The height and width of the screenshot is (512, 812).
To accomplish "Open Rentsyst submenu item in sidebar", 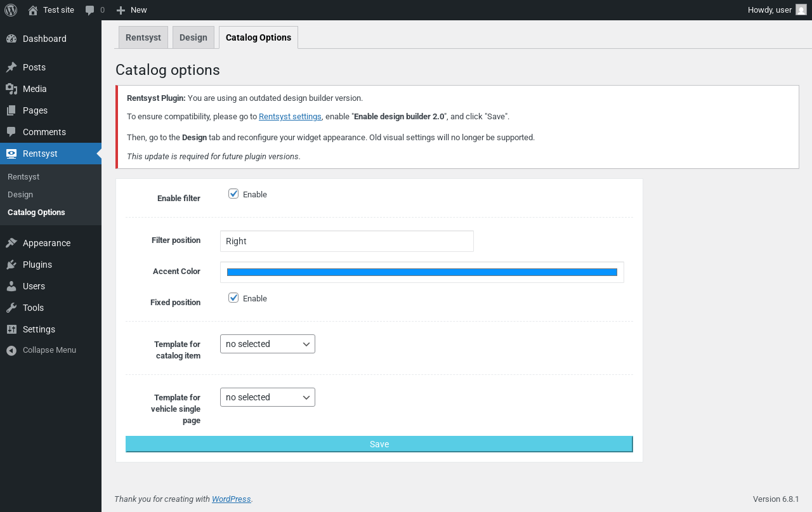I will pos(23,177).
